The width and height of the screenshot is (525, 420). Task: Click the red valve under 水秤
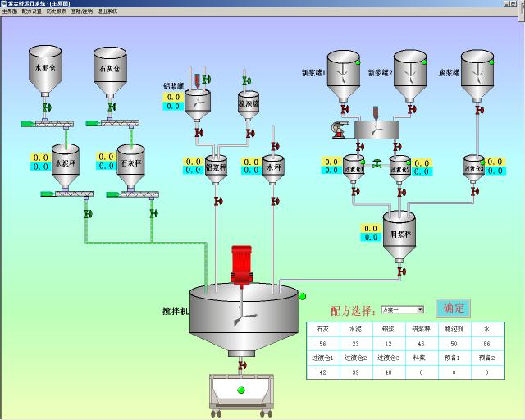tap(275, 201)
